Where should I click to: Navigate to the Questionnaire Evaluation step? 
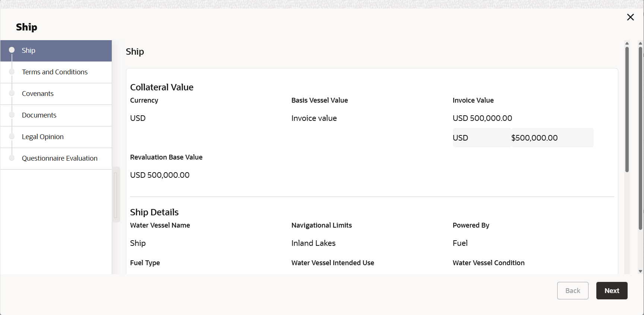60,158
